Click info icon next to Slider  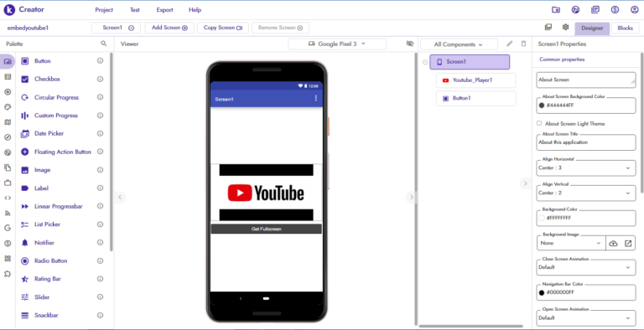100,296
